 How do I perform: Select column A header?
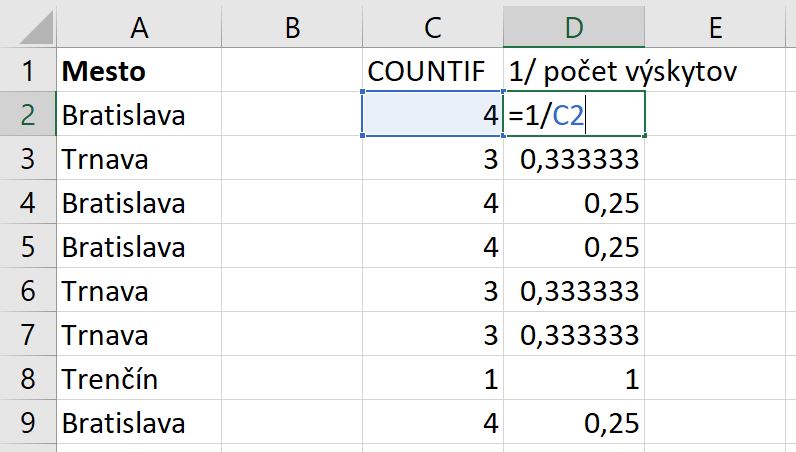pos(139,27)
